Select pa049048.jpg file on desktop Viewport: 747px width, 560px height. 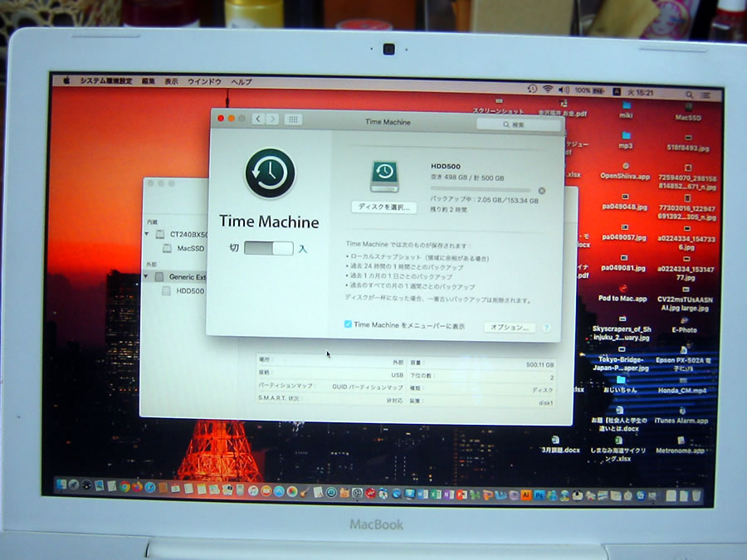click(x=624, y=202)
